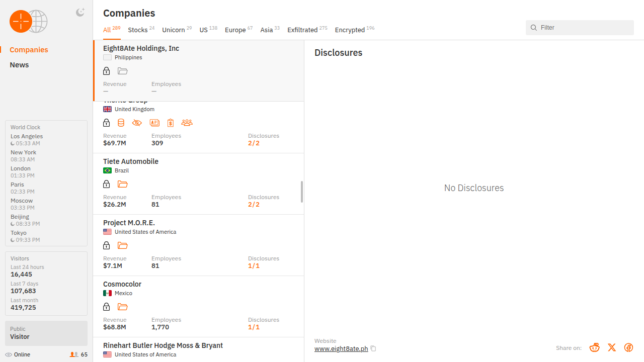This screenshot has height=362, width=644.
Task: Click the ID card icon in UK company row
Action: click(x=154, y=123)
